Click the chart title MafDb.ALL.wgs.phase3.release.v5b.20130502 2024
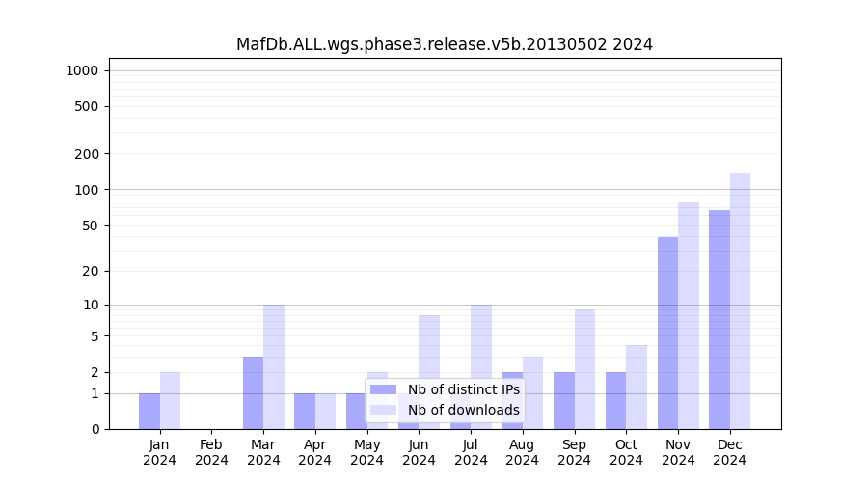 point(445,44)
